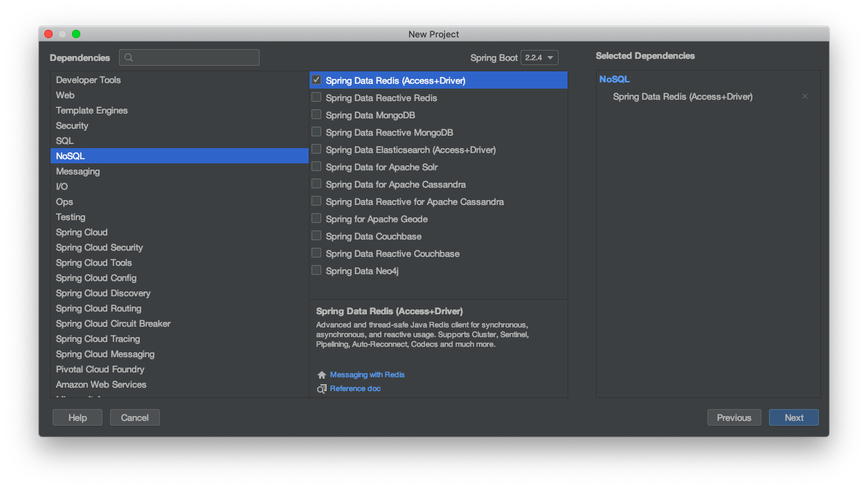
Task: Check Spring Data for Apache Cassandra
Action: [316, 184]
